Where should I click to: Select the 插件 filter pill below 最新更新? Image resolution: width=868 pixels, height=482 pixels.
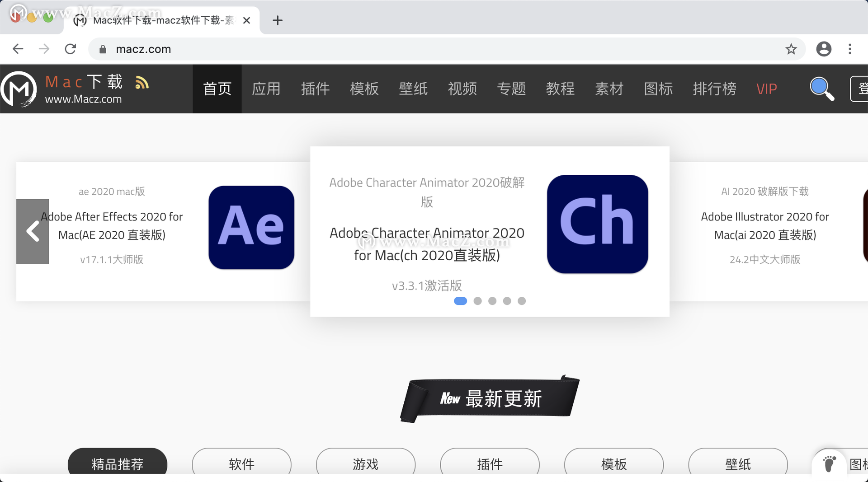pyautogui.click(x=490, y=462)
